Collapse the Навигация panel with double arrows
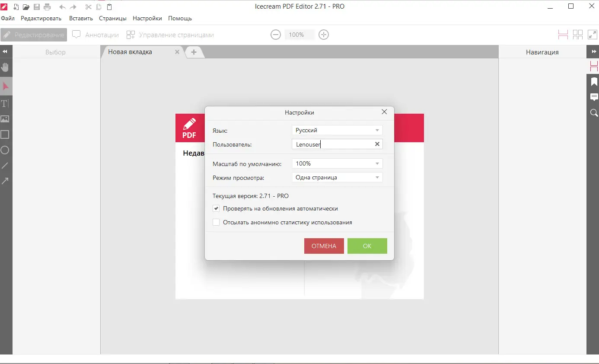599x364 pixels. click(x=593, y=52)
